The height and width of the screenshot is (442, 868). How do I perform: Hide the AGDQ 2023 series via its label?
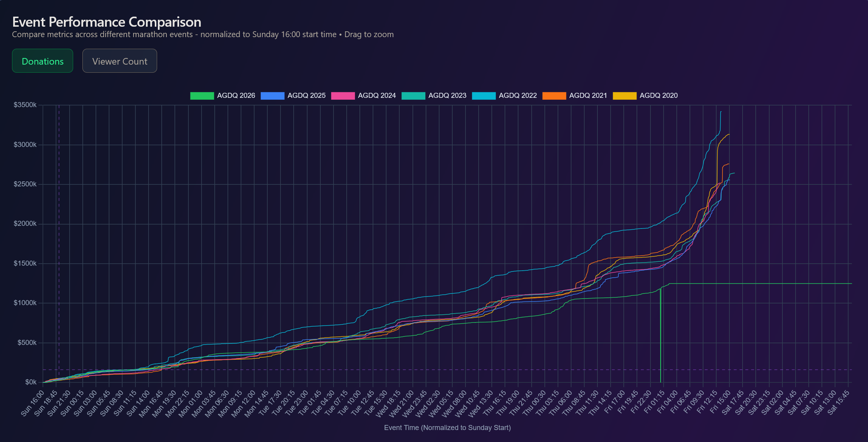tap(447, 96)
